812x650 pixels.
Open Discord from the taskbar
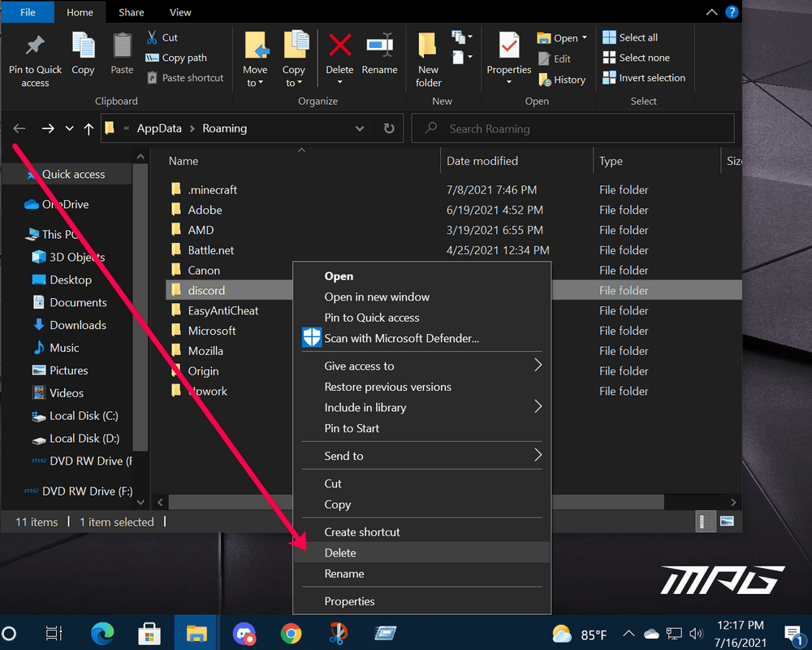pos(244,632)
